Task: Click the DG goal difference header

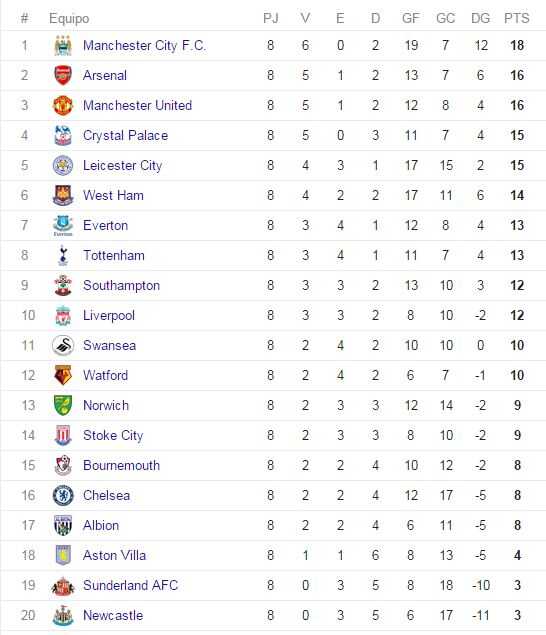Action: [x=480, y=18]
